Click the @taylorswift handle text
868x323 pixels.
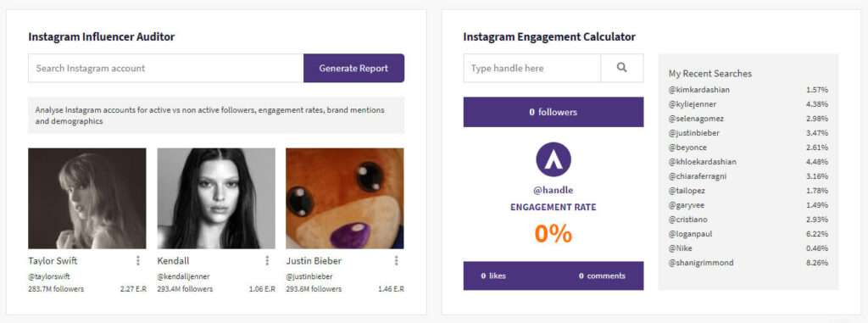click(x=49, y=276)
